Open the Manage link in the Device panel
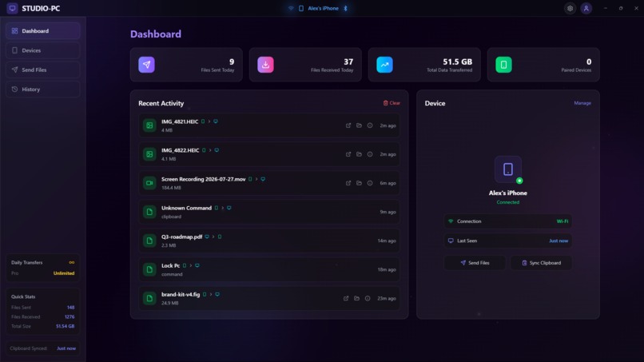Screen dimensions: 644x362 click(582, 103)
